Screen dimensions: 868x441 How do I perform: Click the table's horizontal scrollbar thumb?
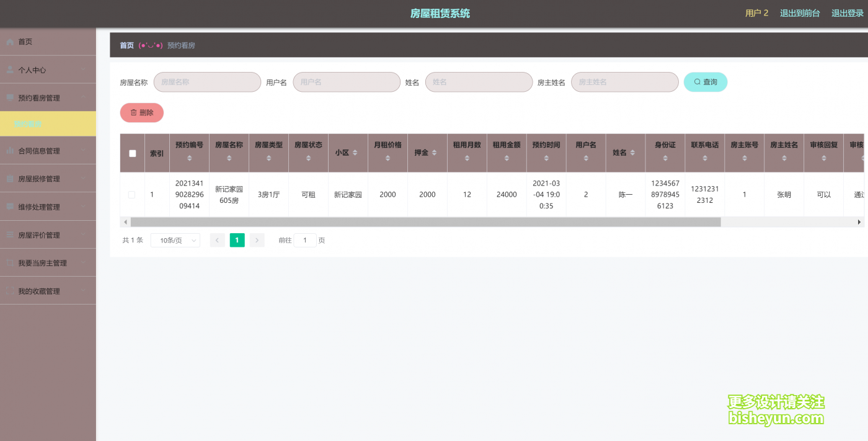point(426,222)
